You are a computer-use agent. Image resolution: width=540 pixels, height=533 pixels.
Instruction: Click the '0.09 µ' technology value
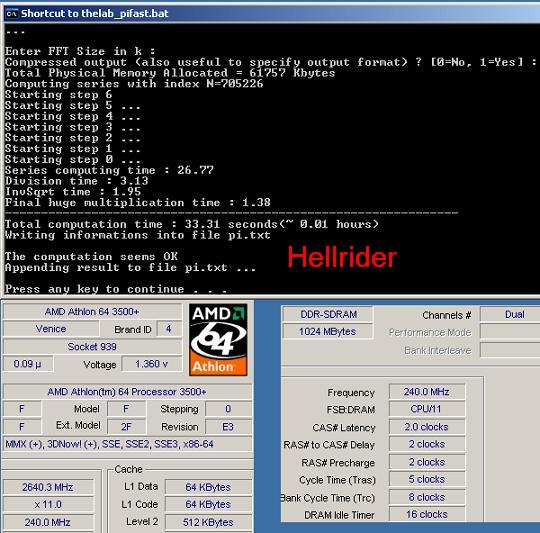28,364
